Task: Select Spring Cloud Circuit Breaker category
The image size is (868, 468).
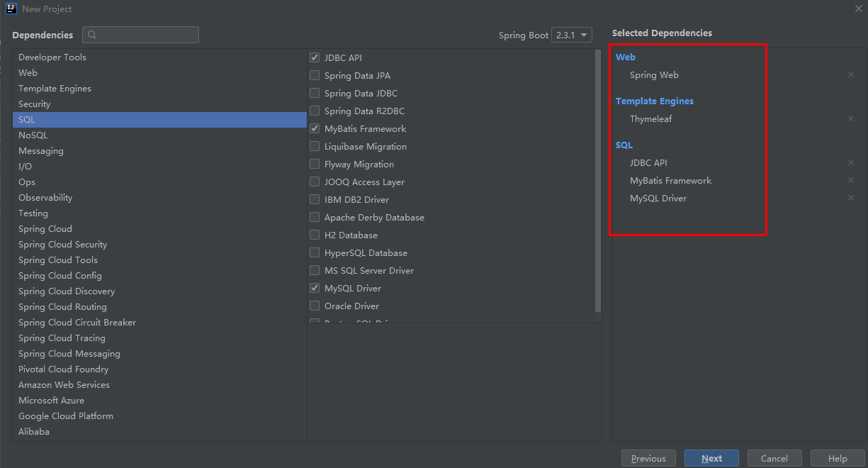Action: tap(159, 322)
